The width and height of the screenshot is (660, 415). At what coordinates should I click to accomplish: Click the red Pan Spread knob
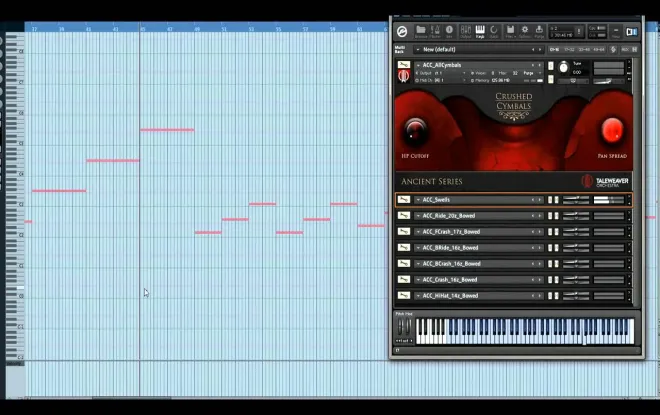(612, 130)
